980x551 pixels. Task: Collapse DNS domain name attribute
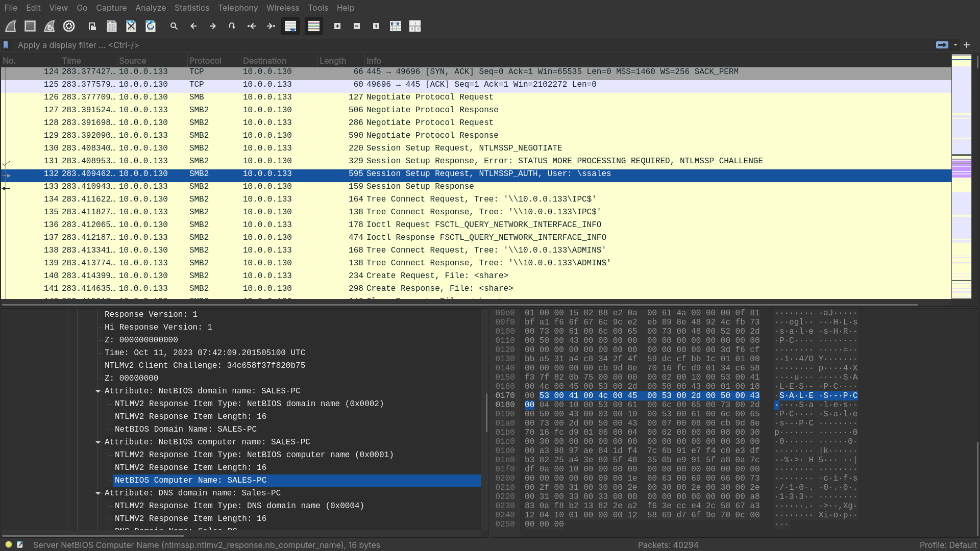pos(98,493)
